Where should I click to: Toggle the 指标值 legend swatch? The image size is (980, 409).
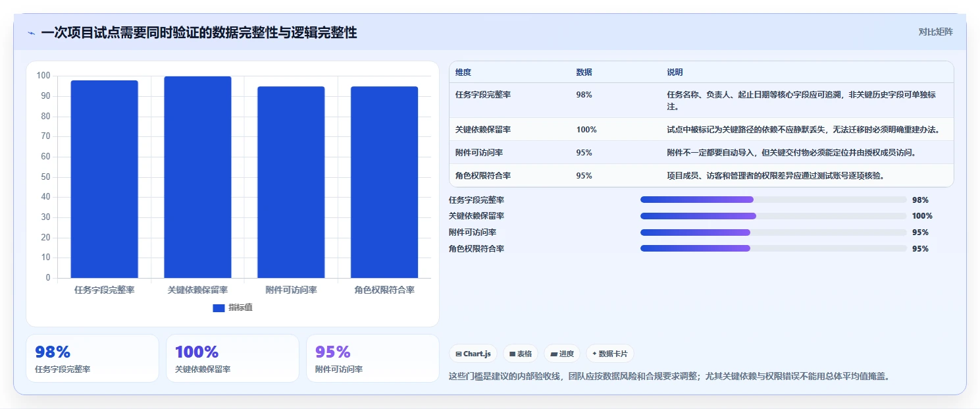219,308
